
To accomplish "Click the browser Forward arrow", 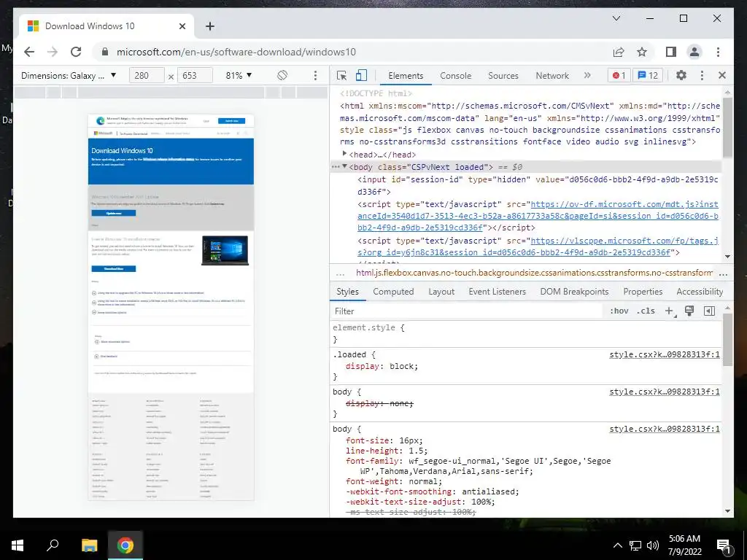I will point(53,52).
